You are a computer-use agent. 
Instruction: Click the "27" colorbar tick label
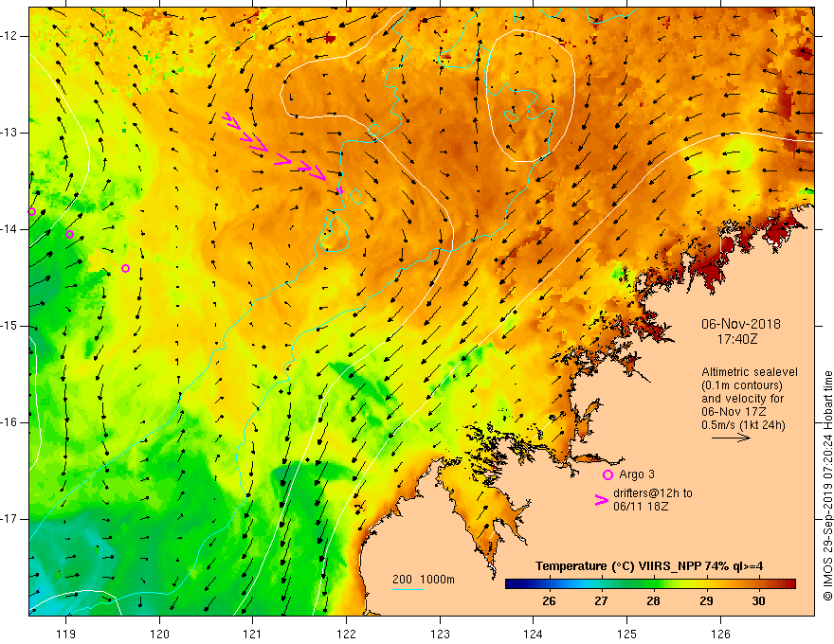pos(601,601)
